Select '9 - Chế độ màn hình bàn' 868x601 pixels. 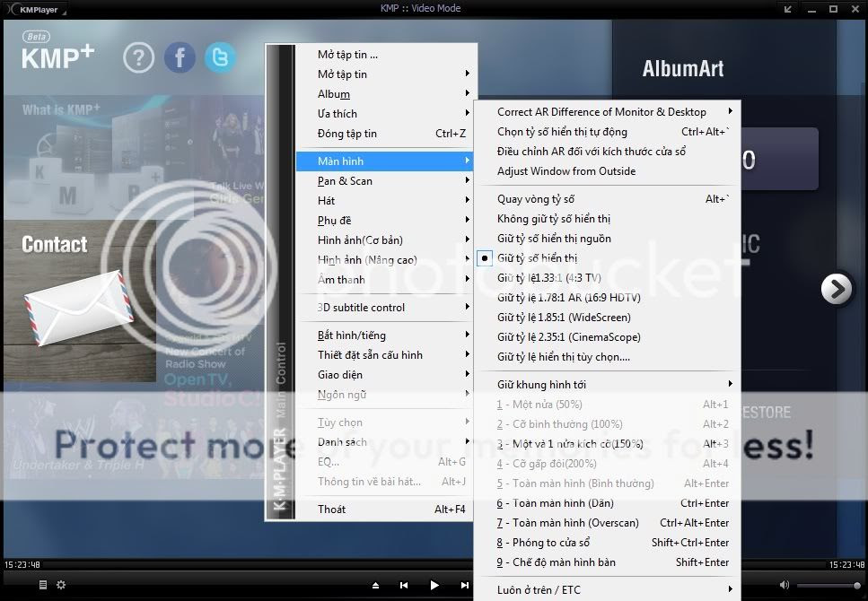coord(609,562)
